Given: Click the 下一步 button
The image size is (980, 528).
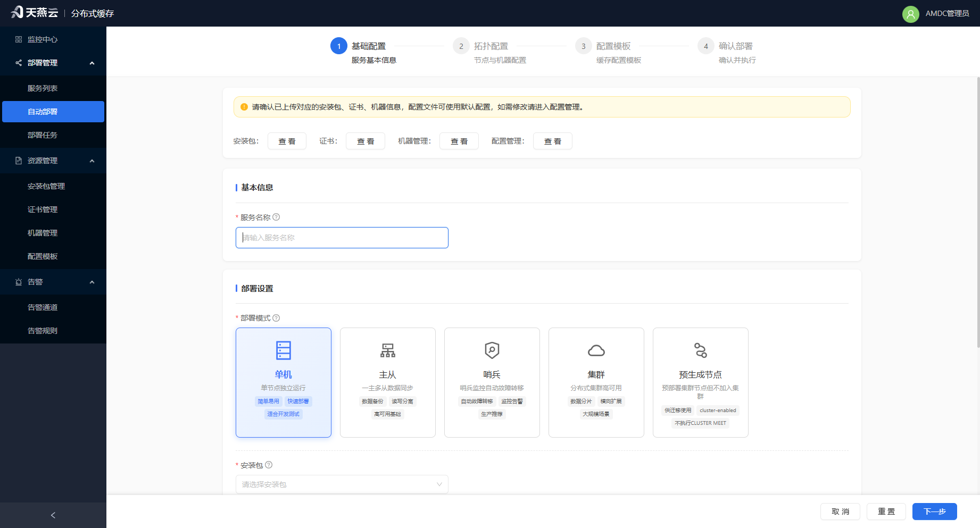Looking at the screenshot, I should (935, 512).
